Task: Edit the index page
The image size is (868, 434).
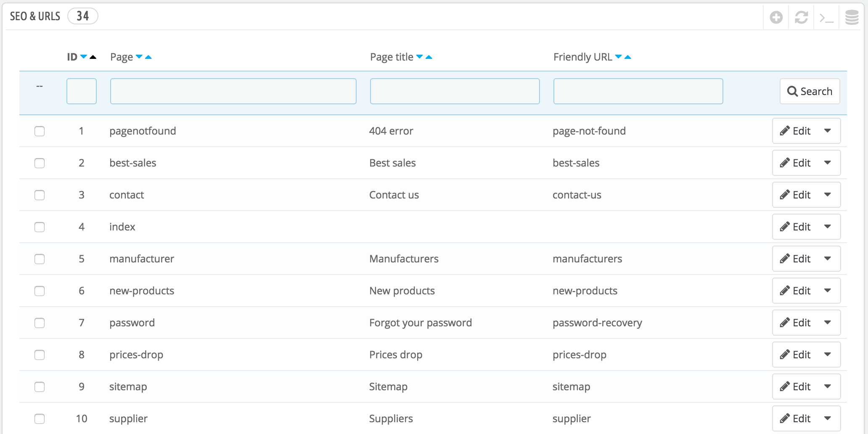Action: point(795,227)
